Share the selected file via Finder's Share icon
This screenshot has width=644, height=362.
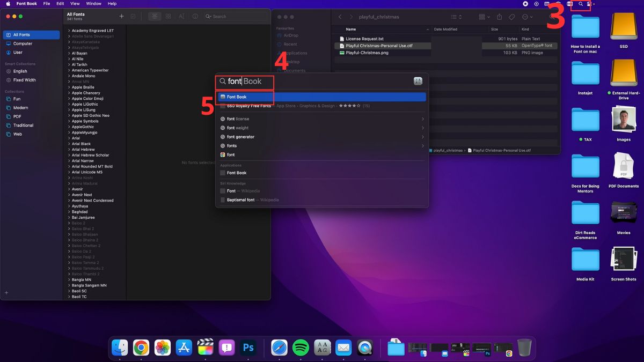coord(499,17)
